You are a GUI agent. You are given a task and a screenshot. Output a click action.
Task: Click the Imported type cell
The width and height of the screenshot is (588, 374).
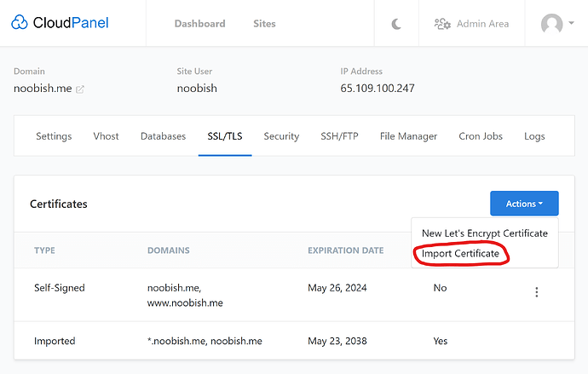[55, 341]
